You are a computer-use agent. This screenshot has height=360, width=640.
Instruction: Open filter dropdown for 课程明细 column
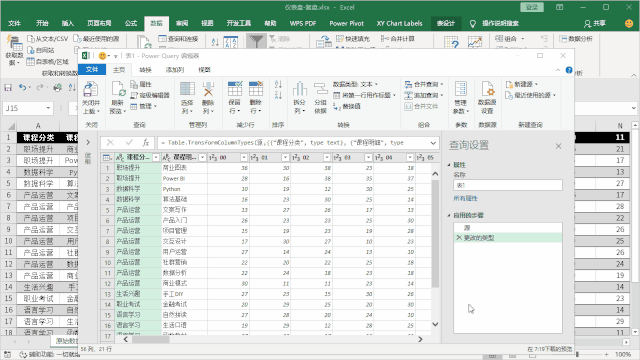202,158
